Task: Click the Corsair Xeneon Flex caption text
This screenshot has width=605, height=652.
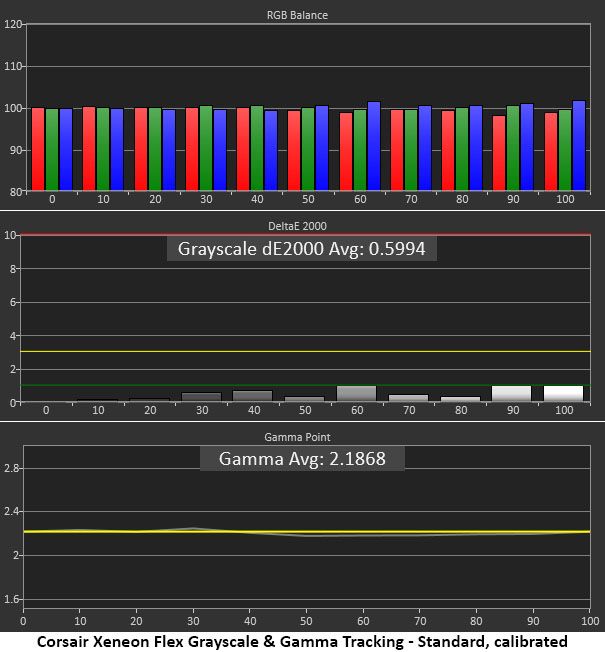Action: coord(302,642)
